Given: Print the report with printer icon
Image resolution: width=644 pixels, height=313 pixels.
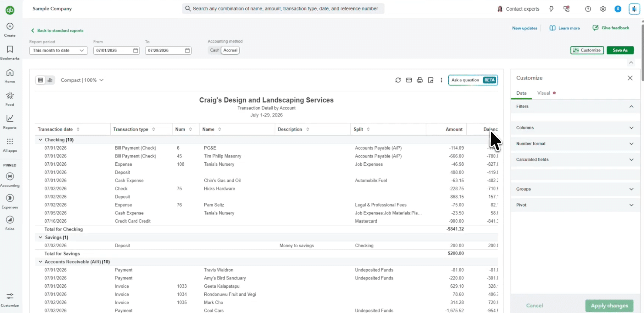Looking at the screenshot, I should coord(420,80).
